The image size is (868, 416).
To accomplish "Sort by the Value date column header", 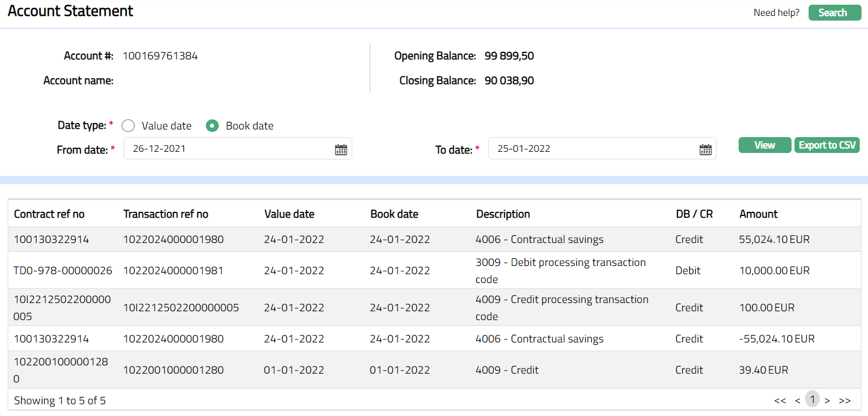I will pyautogui.click(x=289, y=214).
